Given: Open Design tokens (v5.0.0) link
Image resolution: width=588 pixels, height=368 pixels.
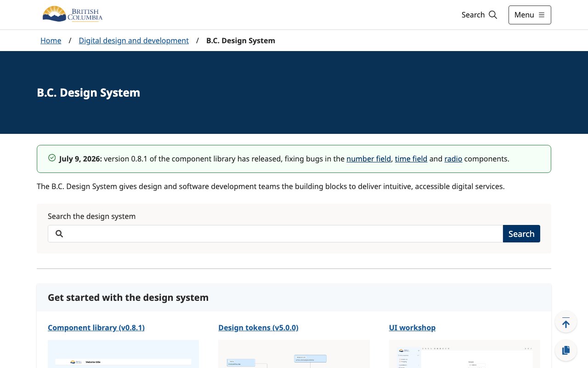Looking at the screenshot, I should pos(258,328).
